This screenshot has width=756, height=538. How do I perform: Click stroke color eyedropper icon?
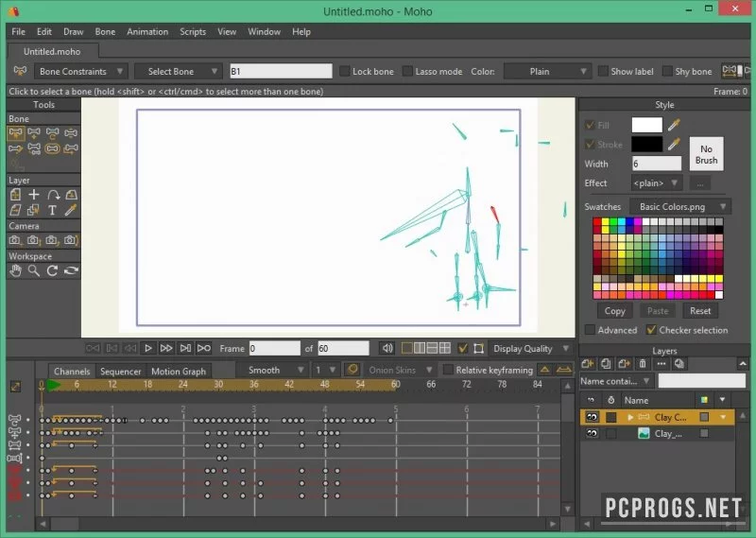coord(674,144)
